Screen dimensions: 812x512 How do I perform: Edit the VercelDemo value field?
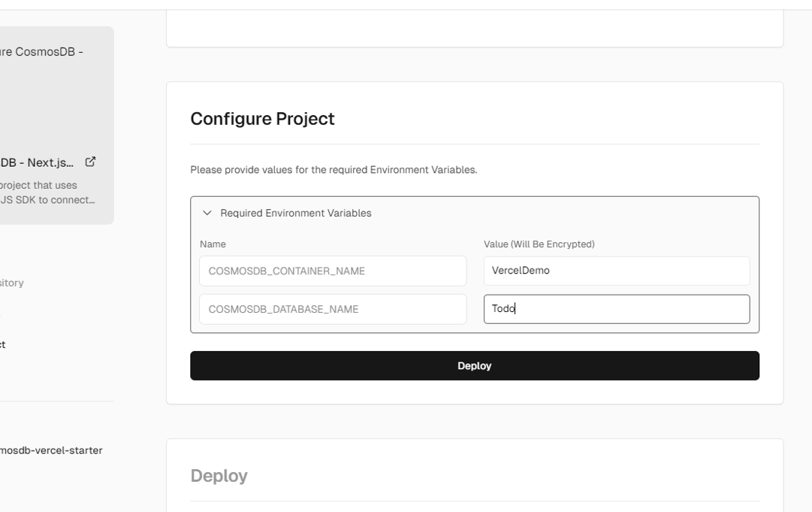tap(616, 271)
